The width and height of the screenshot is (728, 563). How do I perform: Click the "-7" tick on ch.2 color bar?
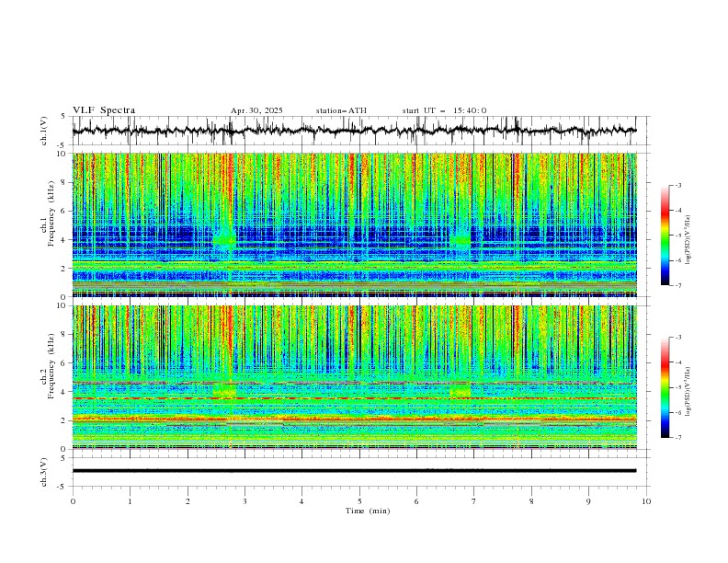click(x=678, y=438)
